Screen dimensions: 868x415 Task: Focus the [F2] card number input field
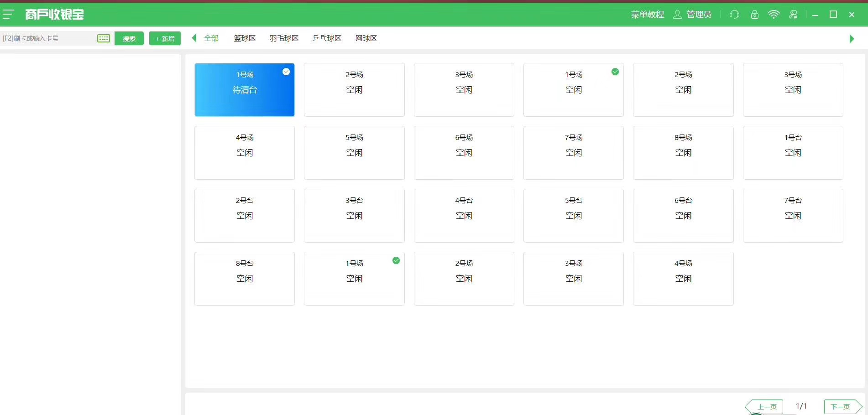48,38
